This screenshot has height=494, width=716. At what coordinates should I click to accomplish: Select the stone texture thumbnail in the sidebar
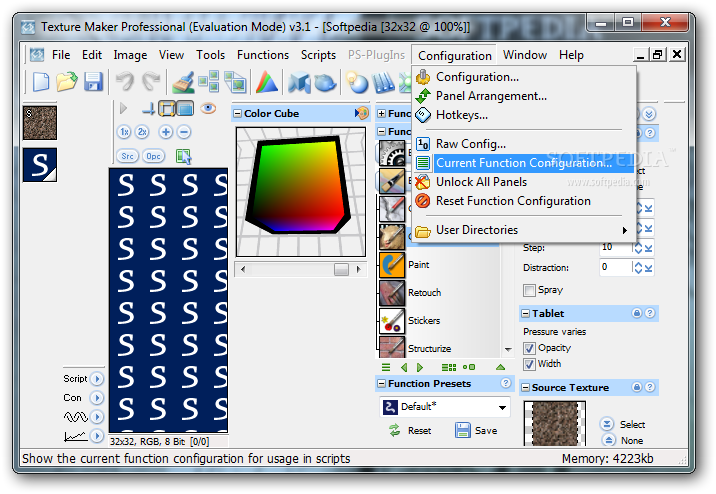[x=40, y=123]
